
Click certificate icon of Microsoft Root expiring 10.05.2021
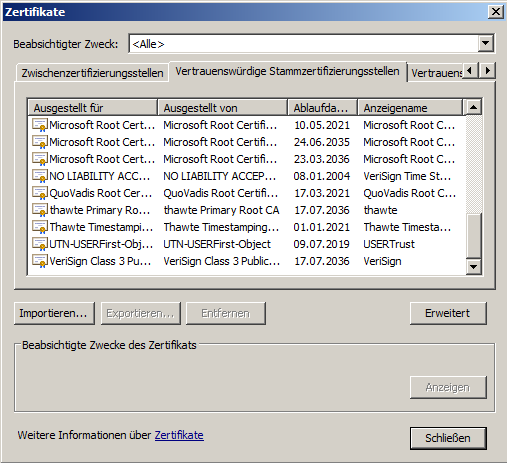click(x=39, y=125)
